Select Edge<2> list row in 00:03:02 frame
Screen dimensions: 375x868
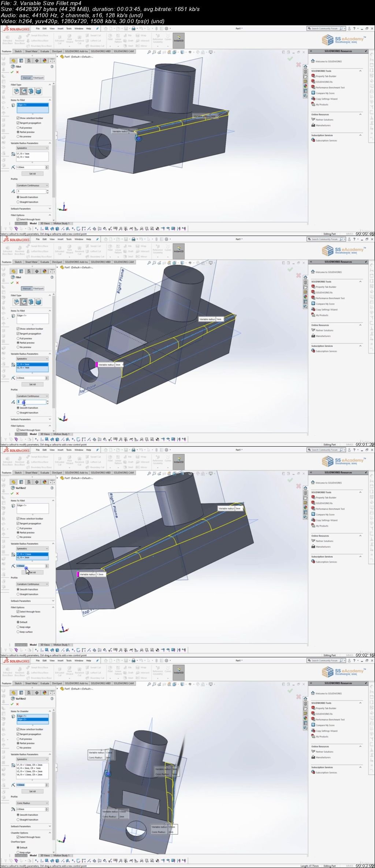click(33, 719)
